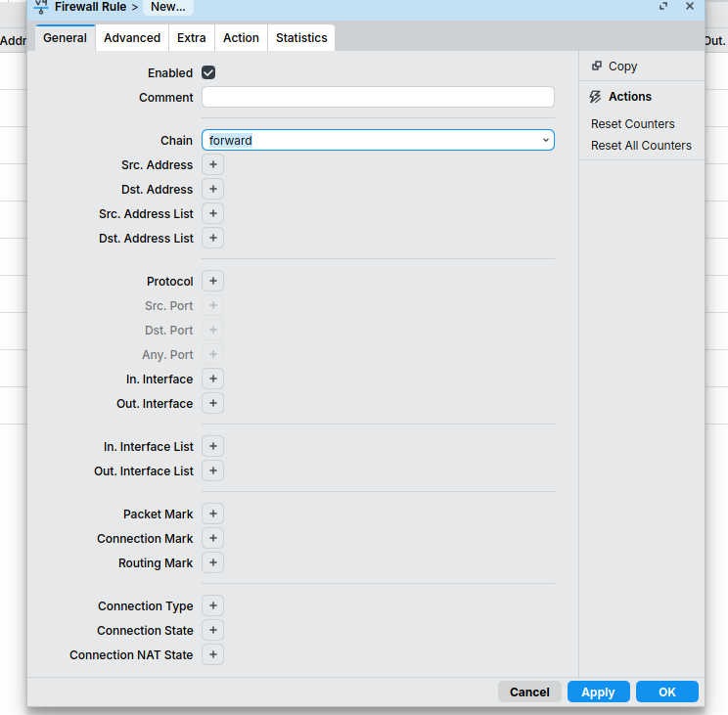Open the Action tab
The height and width of the screenshot is (715, 728).
tap(241, 38)
